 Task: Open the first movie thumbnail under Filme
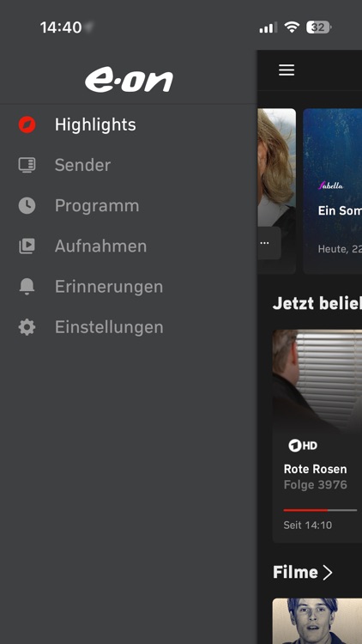[317, 621]
